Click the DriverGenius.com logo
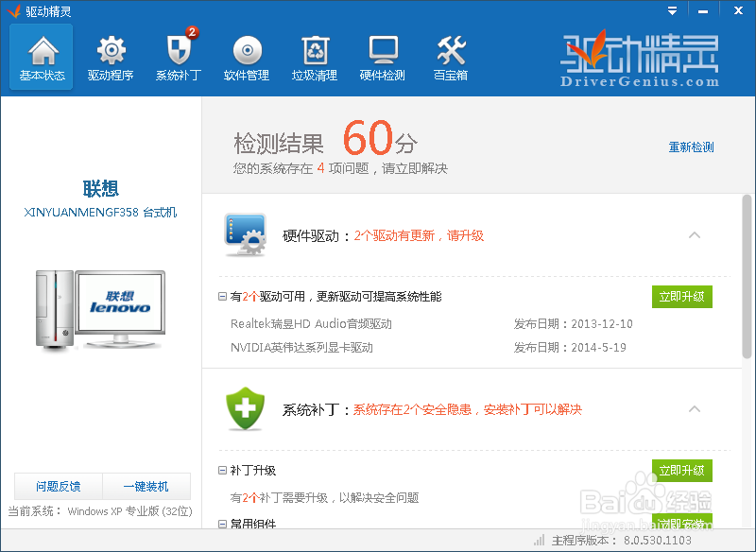Image resolution: width=756 pixels, height=552 pixels. pyautogui.click(x=640, y=59)
